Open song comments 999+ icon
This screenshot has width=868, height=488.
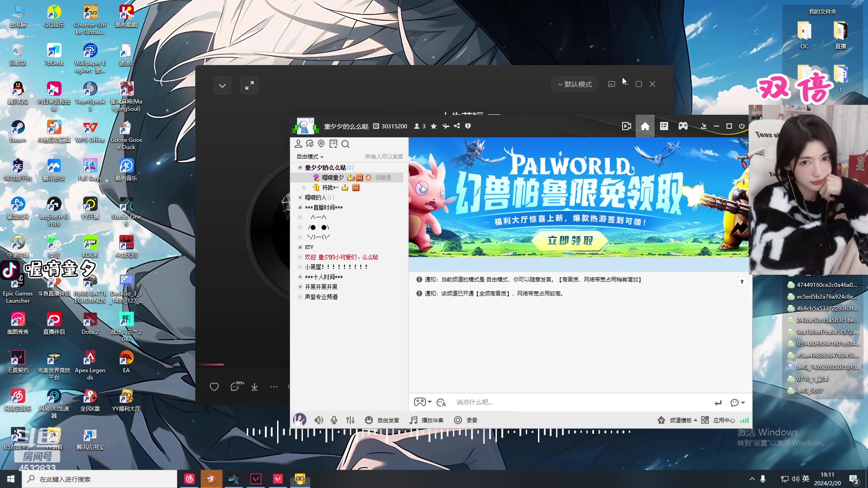point(236,386)
